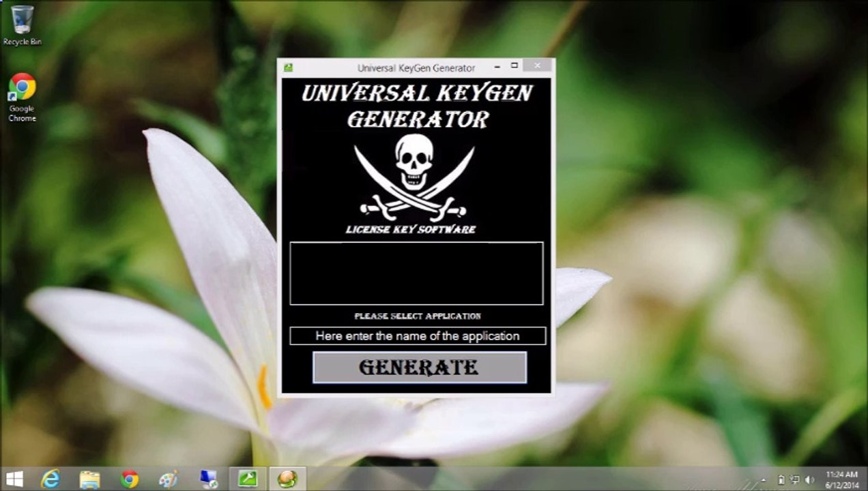Launch Internet Explorer from the taskbar

pos(50,479)
